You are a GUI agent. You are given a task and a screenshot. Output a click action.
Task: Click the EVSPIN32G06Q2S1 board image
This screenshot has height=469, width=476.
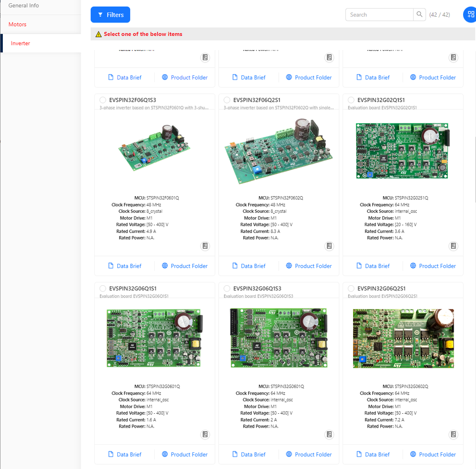click(404, 338)
